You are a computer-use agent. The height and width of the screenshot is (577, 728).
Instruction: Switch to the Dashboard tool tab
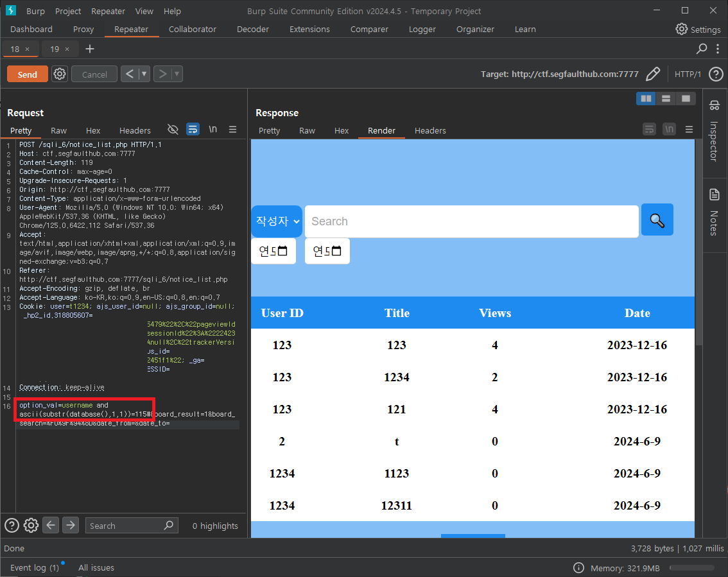(x=31, y=30)
